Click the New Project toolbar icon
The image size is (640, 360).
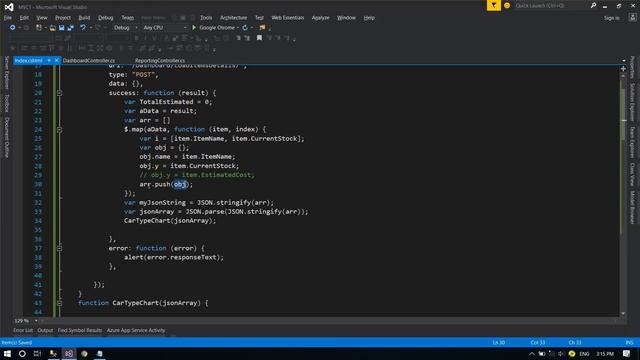click(39, 28)
